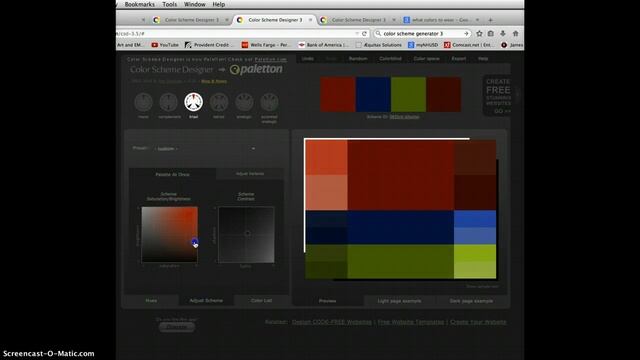This screenshot has height=360, width=640.
Task: Open the Preset dropdown
Action: tap(205, 149)
